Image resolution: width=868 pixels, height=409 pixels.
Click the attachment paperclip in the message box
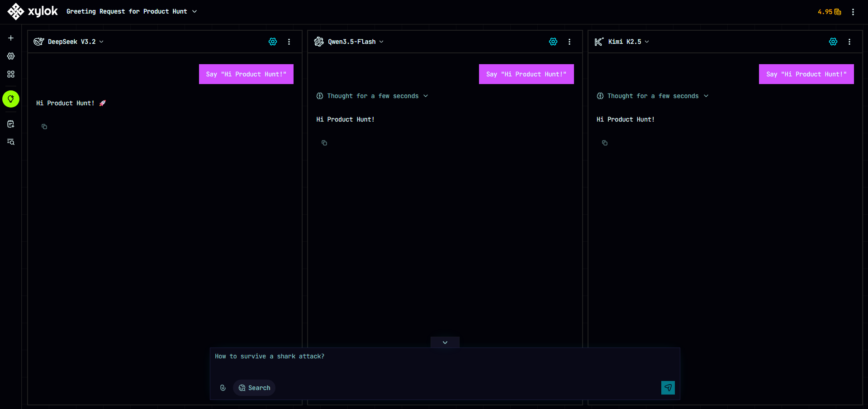223,388
